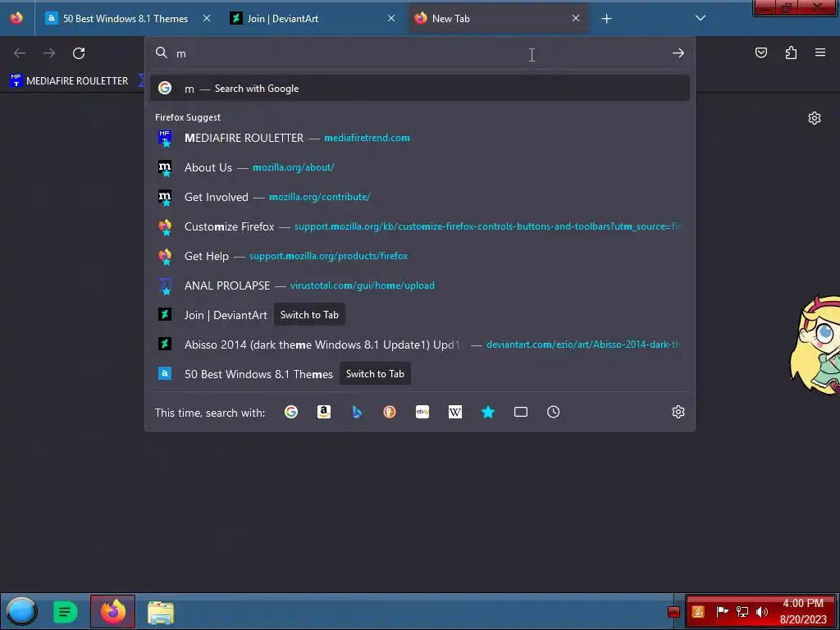The width and height of the screenshot is (840, 630).
Task: Close the Join | DeviantArt tab
Action: (x=391, y=18)
